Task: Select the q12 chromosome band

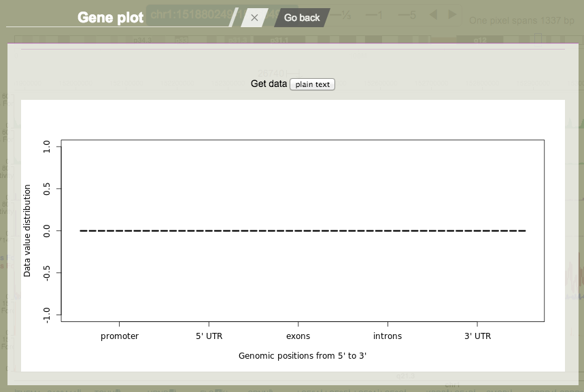Action: pos(480,39)
